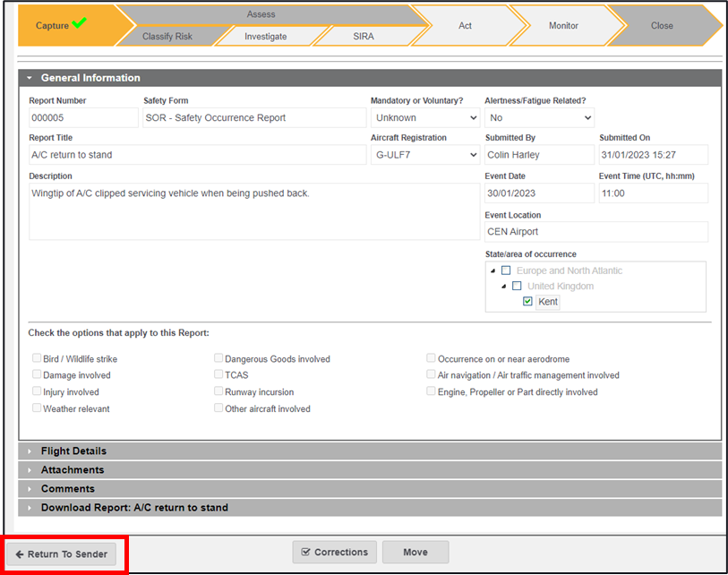Image resolution: width=728 pixels, height=575 pixels.
Task: Collapse the United Kingdom tree node arrow
Action: [x=503, y=287]
